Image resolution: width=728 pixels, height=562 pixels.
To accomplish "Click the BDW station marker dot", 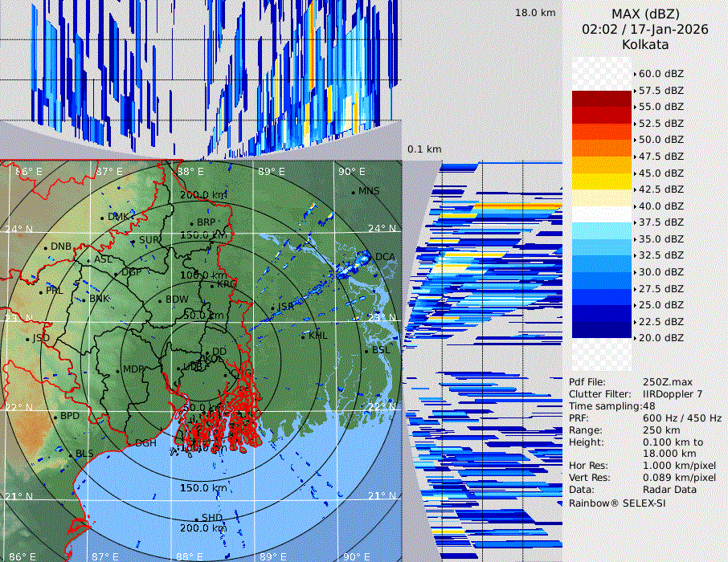I will (161, 300).
